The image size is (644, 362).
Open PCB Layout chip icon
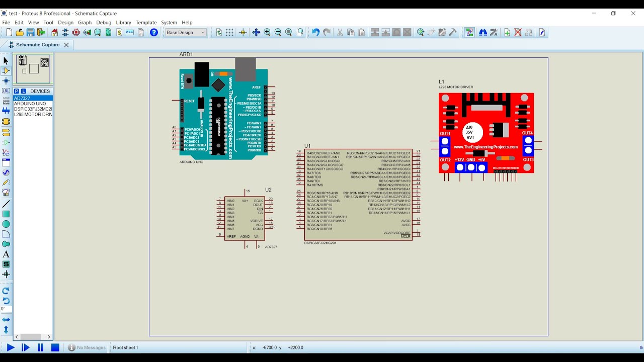tap(76, 32)
